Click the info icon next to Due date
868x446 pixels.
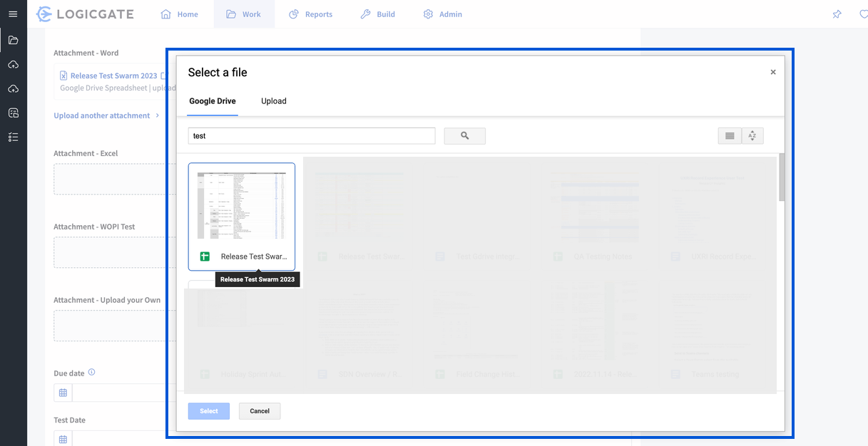click(91, 373)
